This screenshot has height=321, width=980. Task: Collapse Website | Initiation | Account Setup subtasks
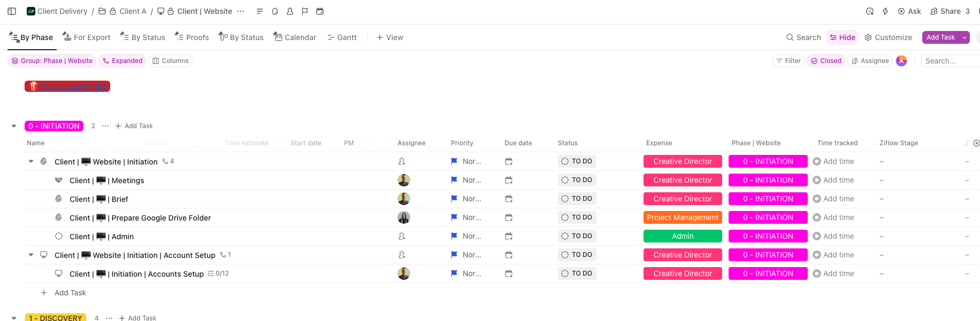coord(31,255)
